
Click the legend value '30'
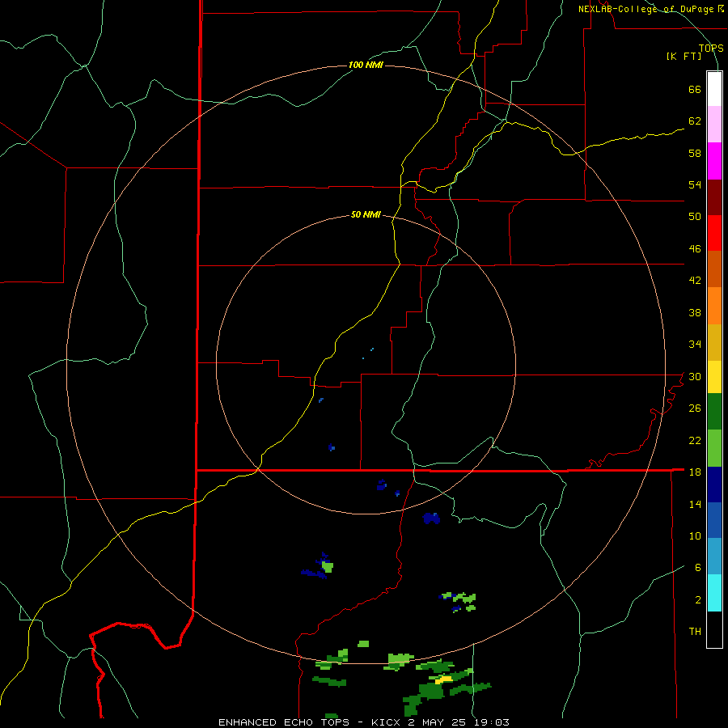pos(695,376)
